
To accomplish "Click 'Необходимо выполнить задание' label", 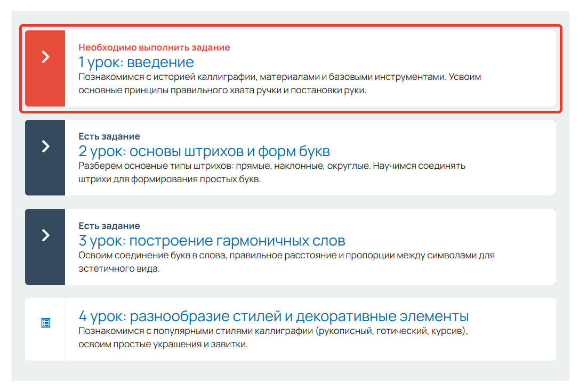I will (x=154, y=47).
